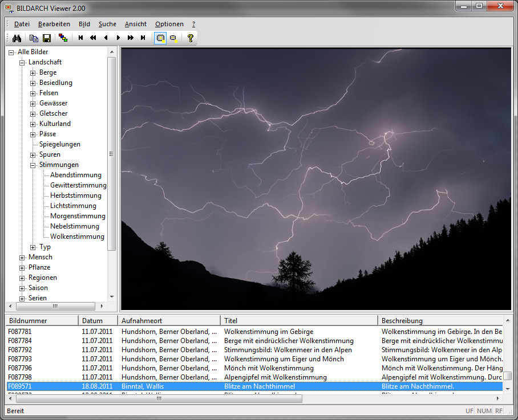
Task: Select Abendstimmung category
Action: click(x=76, y=175)
